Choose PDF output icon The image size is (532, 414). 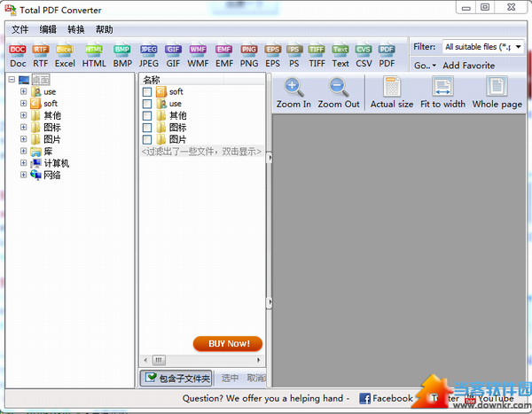coord(387,57)
